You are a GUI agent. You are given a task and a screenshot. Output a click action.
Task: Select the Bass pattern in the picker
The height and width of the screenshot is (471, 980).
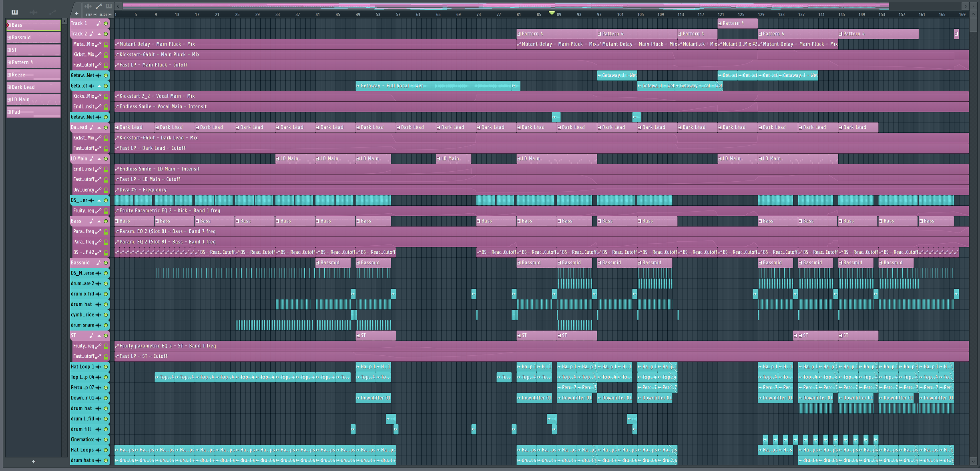pos(34,25)
